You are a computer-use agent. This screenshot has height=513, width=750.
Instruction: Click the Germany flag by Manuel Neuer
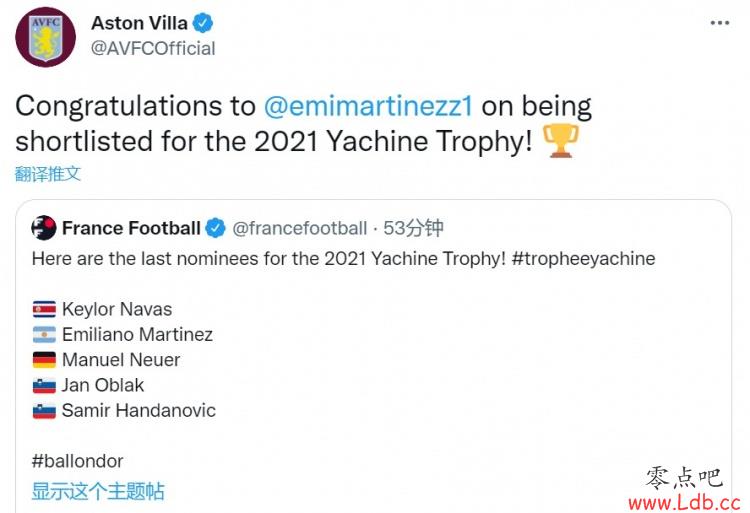tap(44, 360)
